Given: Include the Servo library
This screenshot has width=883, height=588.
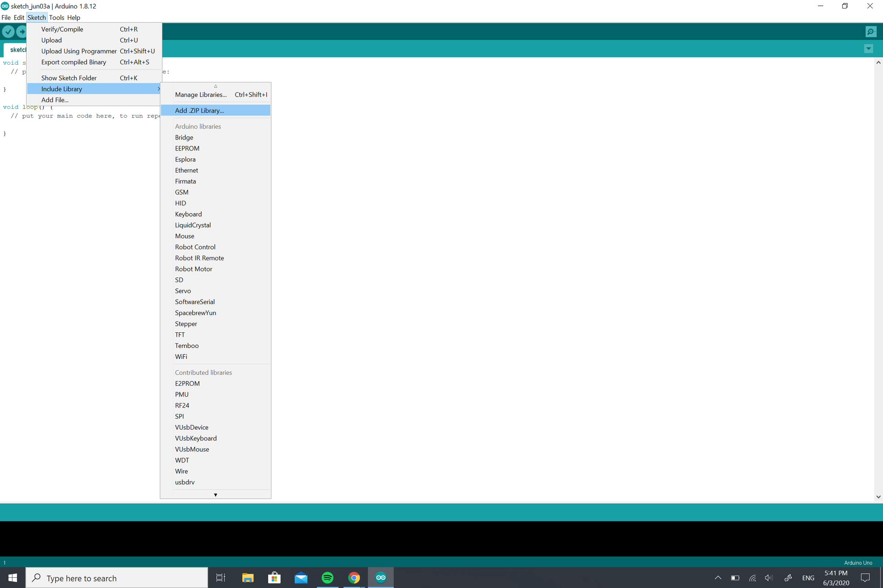Looking at the screenshot, I should (x=183, y=291).
